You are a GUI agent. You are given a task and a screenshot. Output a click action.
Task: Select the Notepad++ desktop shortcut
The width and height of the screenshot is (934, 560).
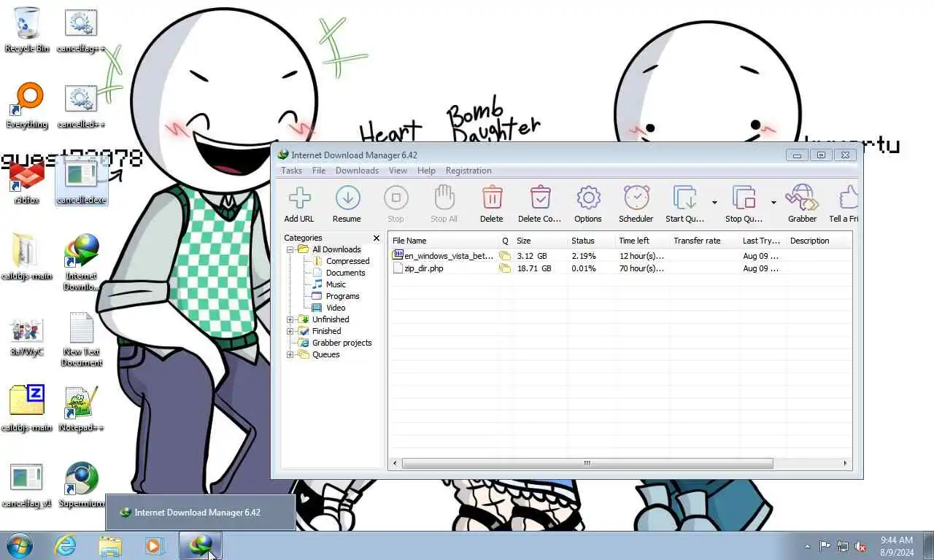81,409
